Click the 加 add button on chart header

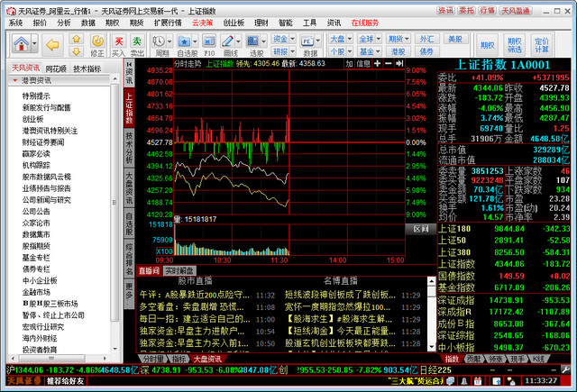coord(349,64)
